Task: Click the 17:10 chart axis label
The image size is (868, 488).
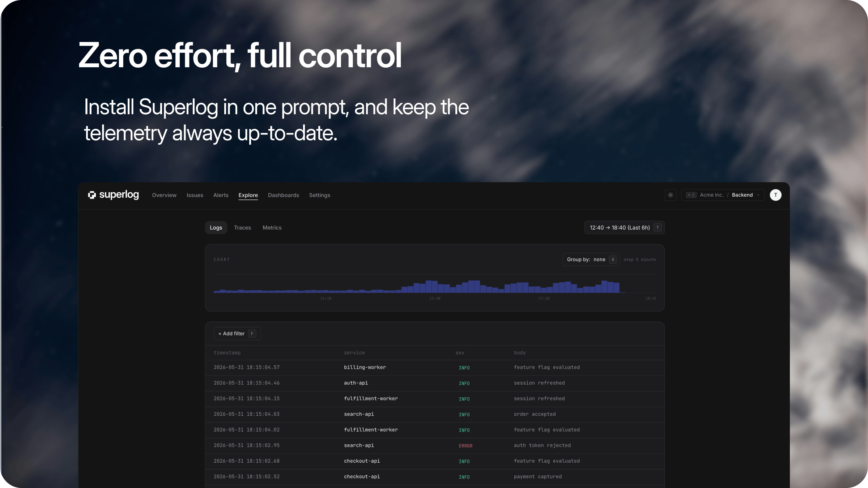Action: pyautogui.click(x=544, y=299)
